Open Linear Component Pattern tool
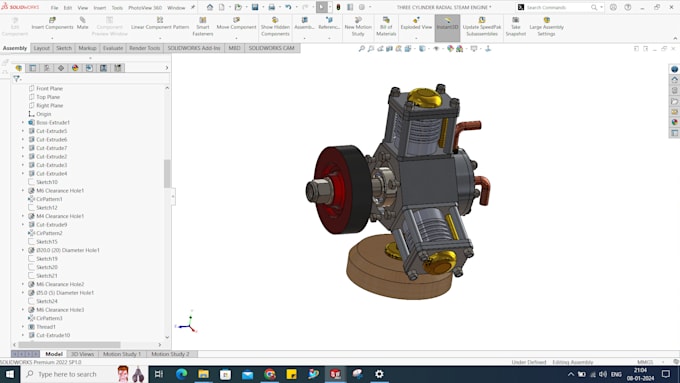Screen dimensions: 680x383 coord(160,23)
